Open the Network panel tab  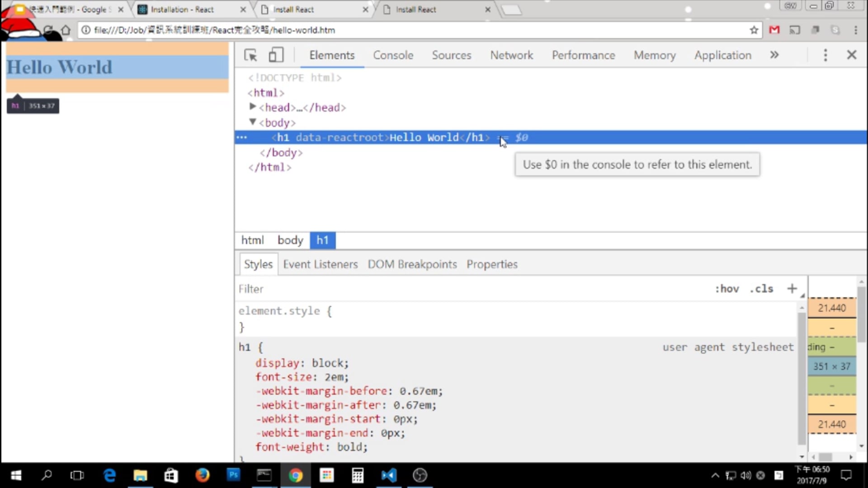tap(511, 55)
